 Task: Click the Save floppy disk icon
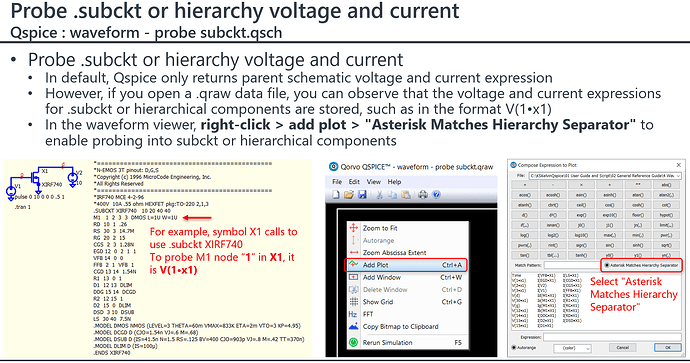[362, 194]
